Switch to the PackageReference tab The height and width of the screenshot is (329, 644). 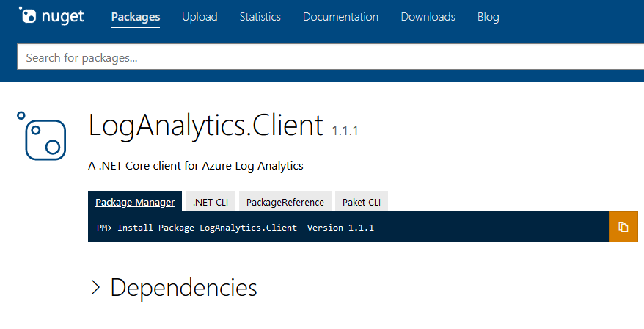[285, 202]
